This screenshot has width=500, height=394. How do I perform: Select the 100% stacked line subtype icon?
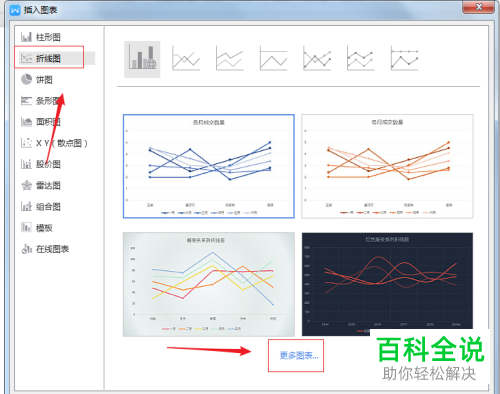tap(273, 59)
